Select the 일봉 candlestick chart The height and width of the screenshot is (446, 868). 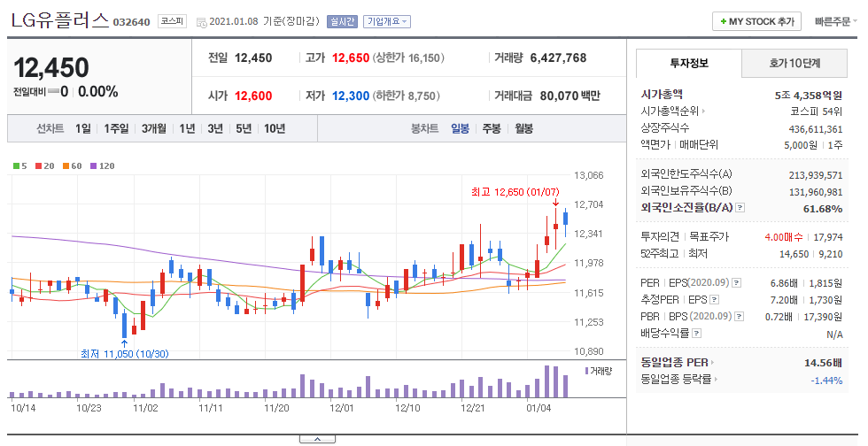pyautogui.click(x=460, y=128)
